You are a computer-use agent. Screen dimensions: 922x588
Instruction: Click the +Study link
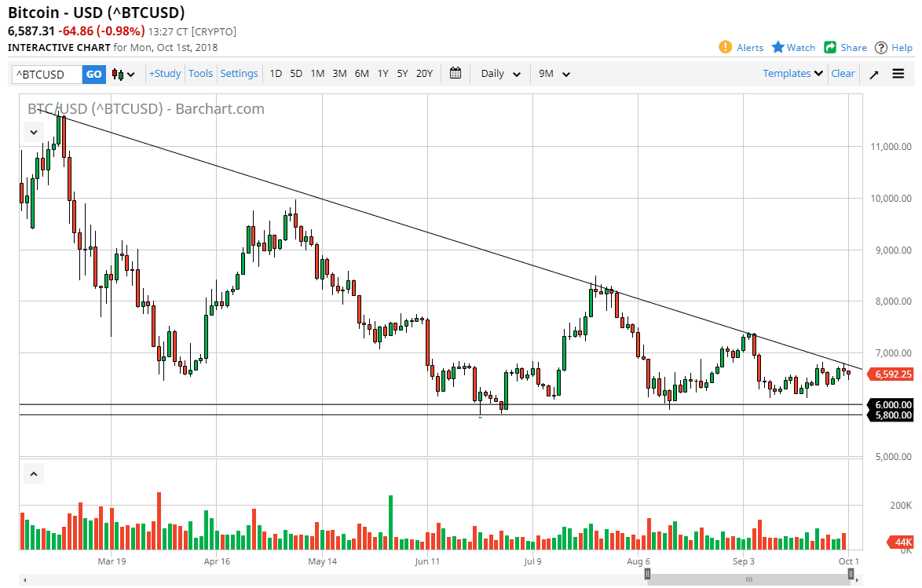(164, 73)
